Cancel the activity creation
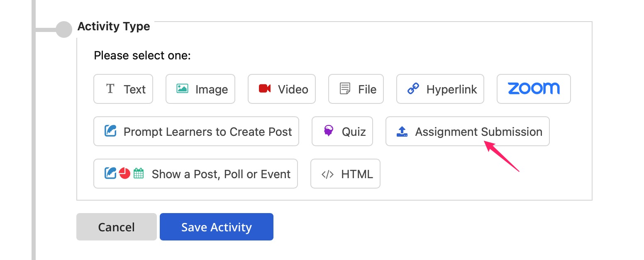Viewport: 644px width, 260px height. pos(117,227)
